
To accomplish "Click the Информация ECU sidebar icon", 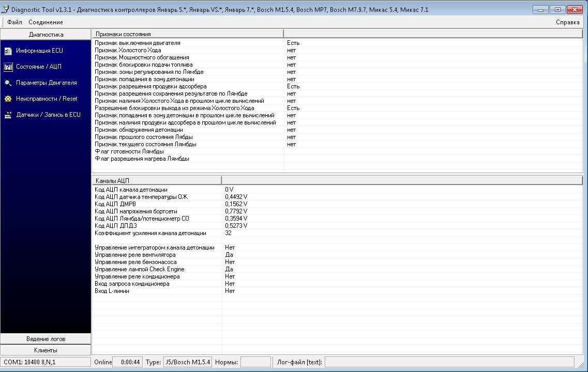I will 8,51.
